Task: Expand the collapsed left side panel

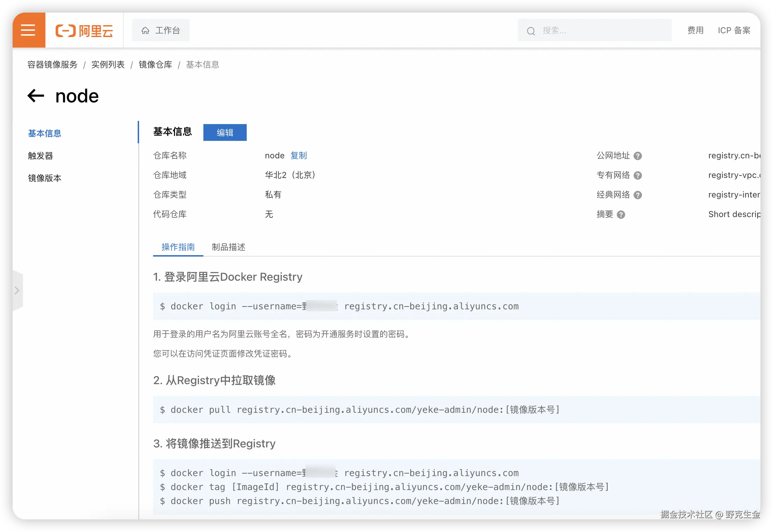Action: coord(17,290)
